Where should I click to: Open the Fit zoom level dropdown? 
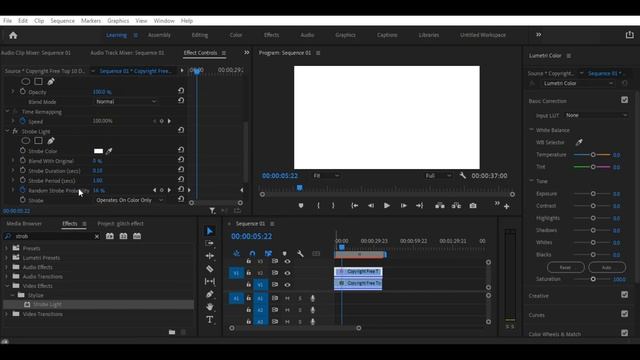(x=326, y=176)
